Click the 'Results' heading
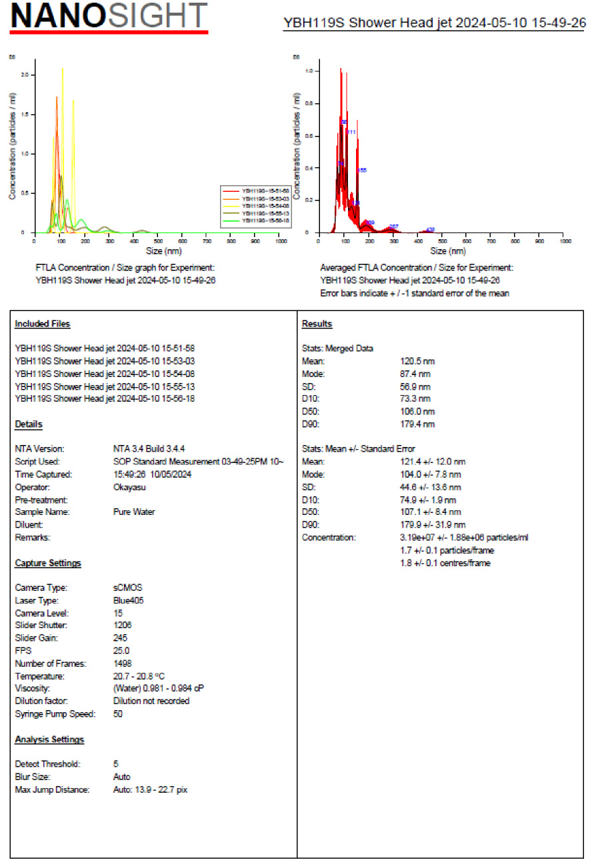Screen dimensions: 594x868 click(x=317, y=324)
